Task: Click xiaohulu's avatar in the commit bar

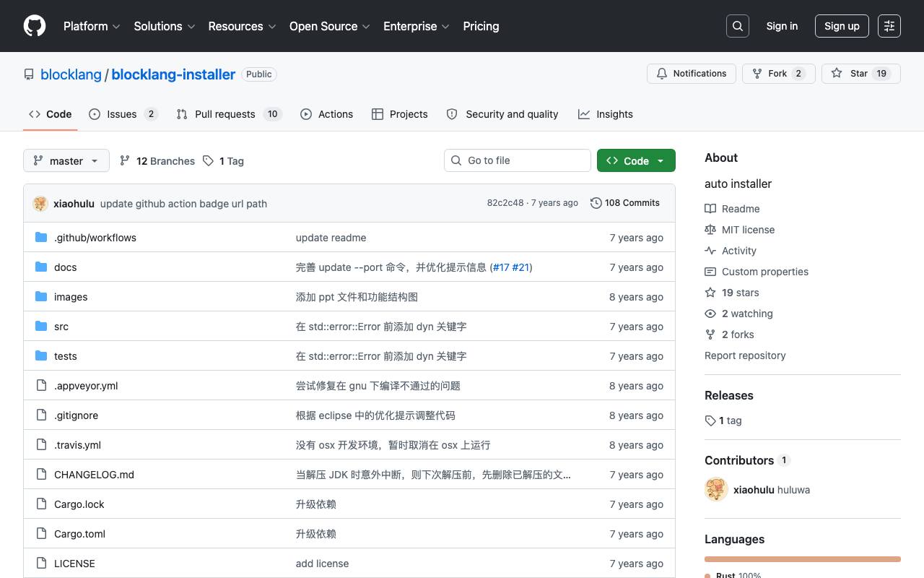Action: pos(40,203)
